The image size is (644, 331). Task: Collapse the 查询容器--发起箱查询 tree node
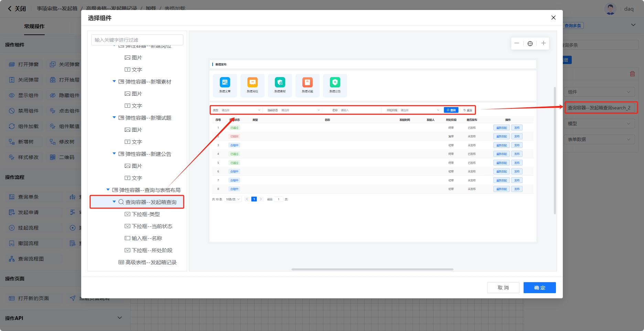pos(114,202)
